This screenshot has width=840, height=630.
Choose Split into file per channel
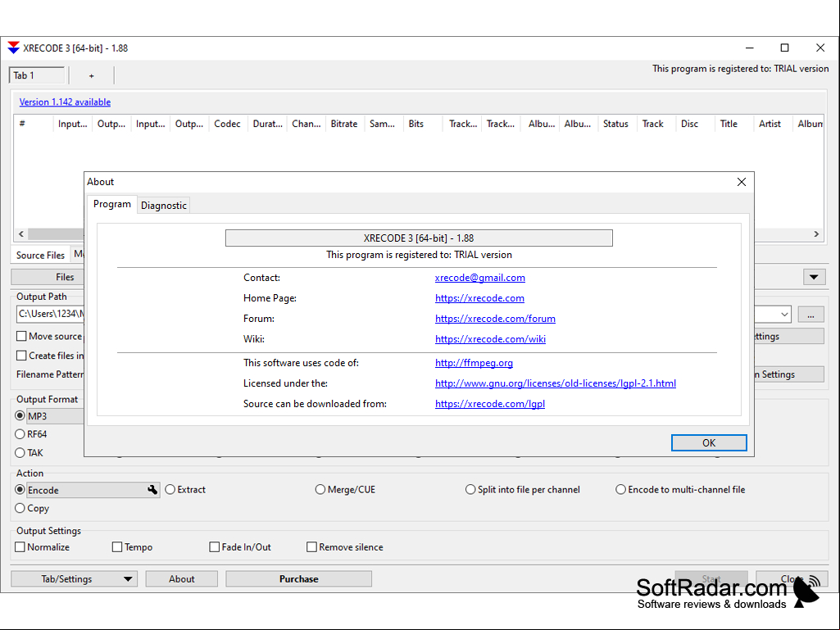470,490
